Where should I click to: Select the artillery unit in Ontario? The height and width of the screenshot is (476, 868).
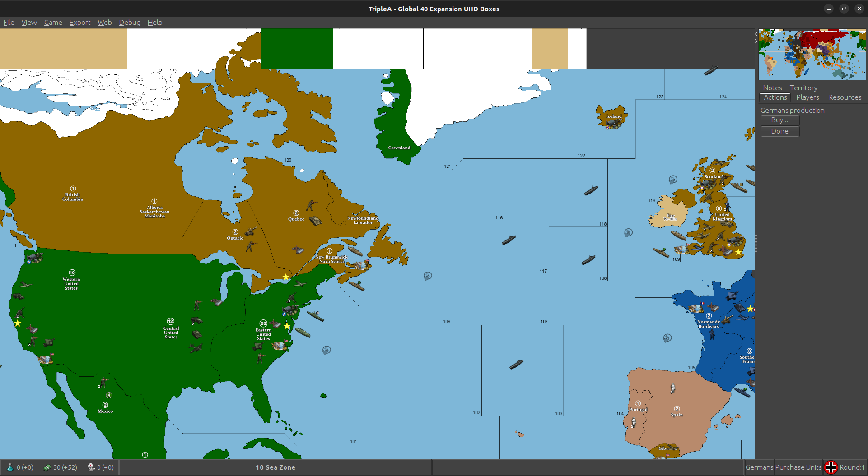pyautogui.click(x=251, y=231)
